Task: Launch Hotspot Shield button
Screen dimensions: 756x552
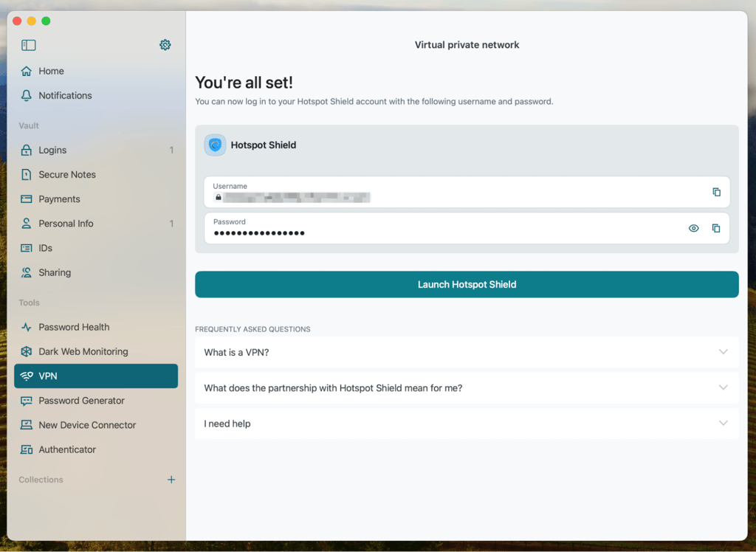Action: 467,284
